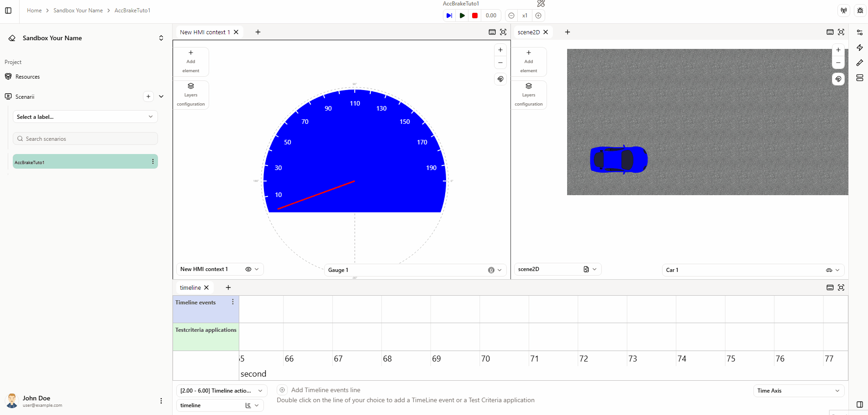Open the Timeline action range dropdown
The height and width of the screenshot is (415, 868).
221,391
